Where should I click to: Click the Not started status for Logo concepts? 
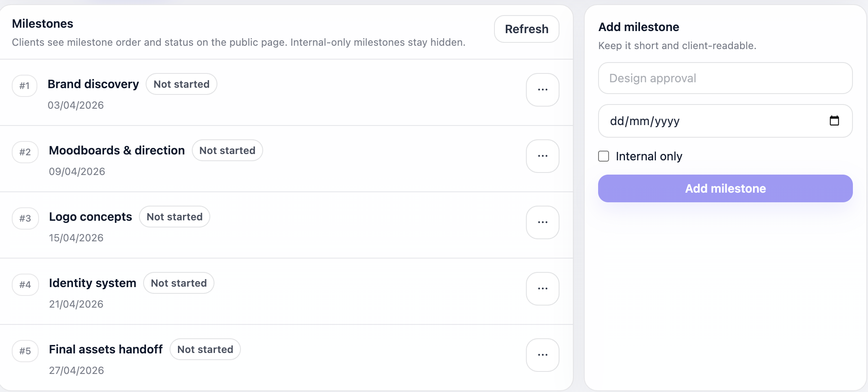pyautogui.click(x=175, y=217)
